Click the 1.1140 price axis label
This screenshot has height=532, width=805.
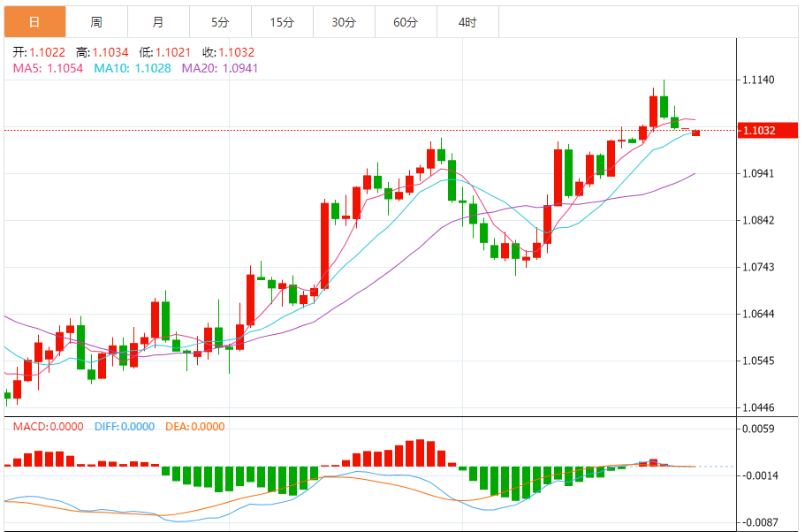pyautogui.click(x=760, y=80)
